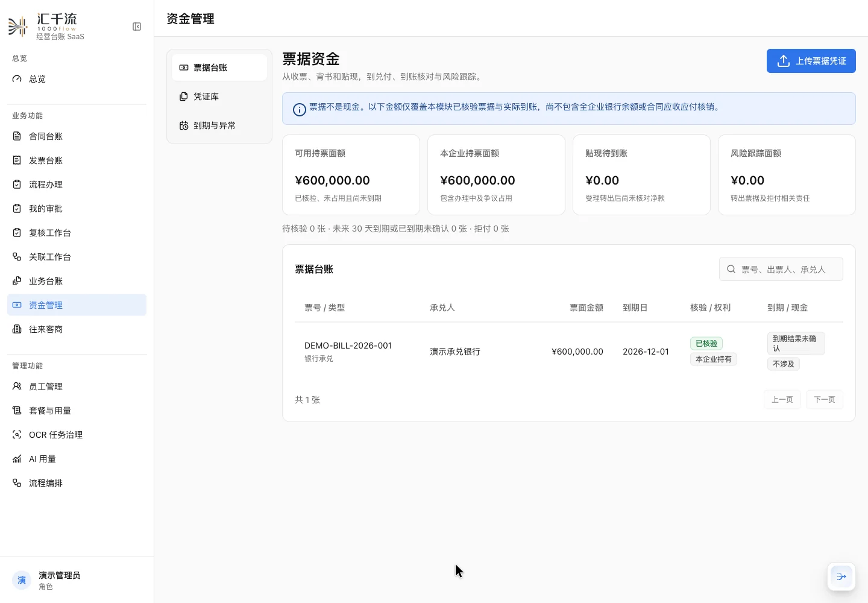868x603 pixels.
Task: Click the 本企业持有 tag
Action: tap(714, 359)
